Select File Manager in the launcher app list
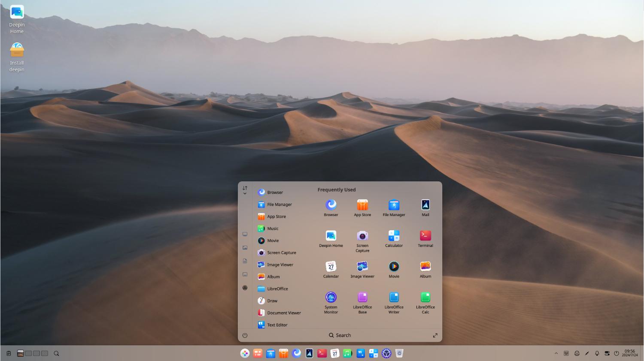This screenshot has height=361, width=644. (x=281, y=205)
